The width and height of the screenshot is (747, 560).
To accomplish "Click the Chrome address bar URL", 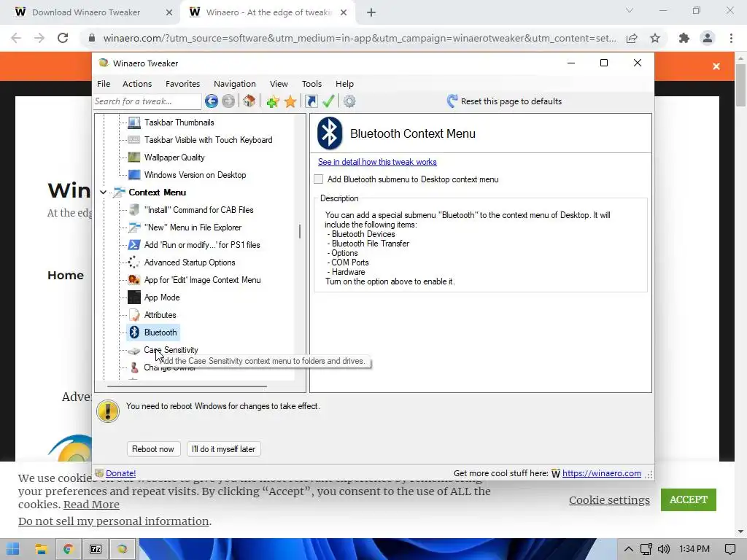I will (x=359, y=38).
